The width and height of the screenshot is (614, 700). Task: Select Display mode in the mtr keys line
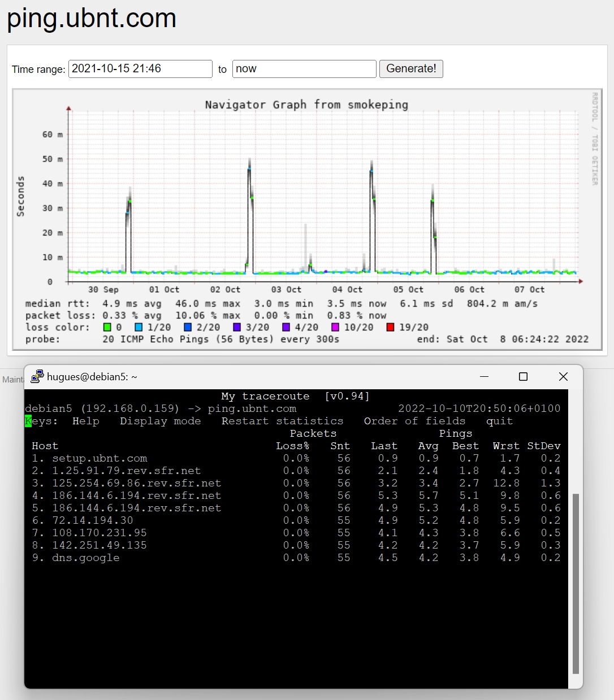(161, 421)
